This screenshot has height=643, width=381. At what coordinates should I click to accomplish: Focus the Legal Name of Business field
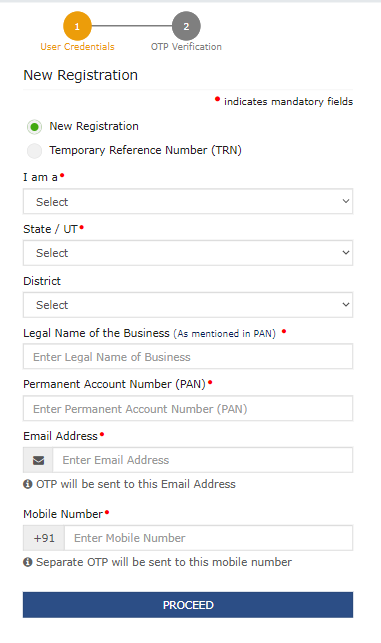tap(188, 357)
